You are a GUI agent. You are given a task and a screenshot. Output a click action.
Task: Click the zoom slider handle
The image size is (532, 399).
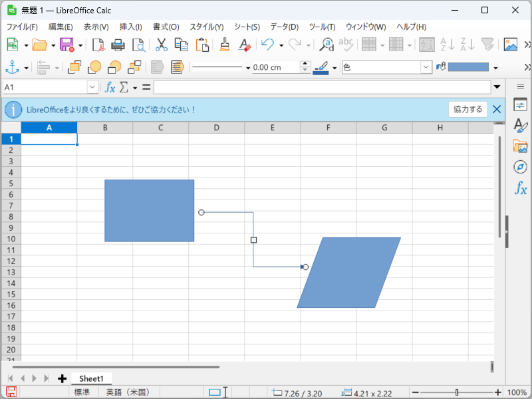pos(457,392)
